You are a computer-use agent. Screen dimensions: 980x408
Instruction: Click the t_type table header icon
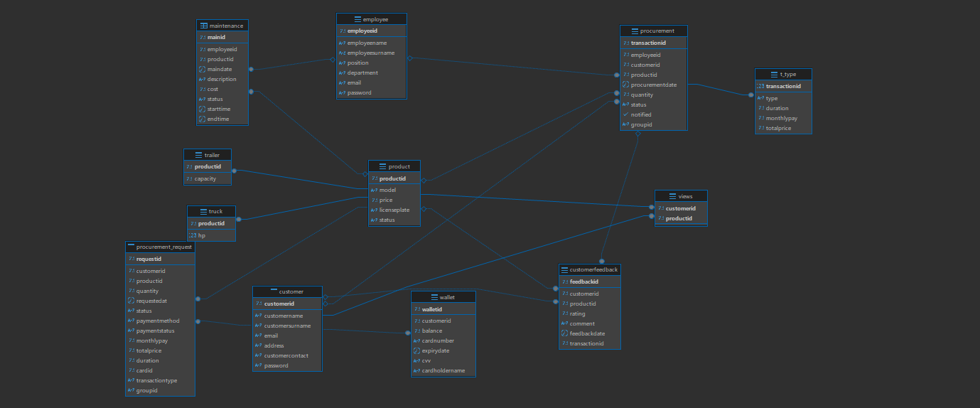[774, 75]
